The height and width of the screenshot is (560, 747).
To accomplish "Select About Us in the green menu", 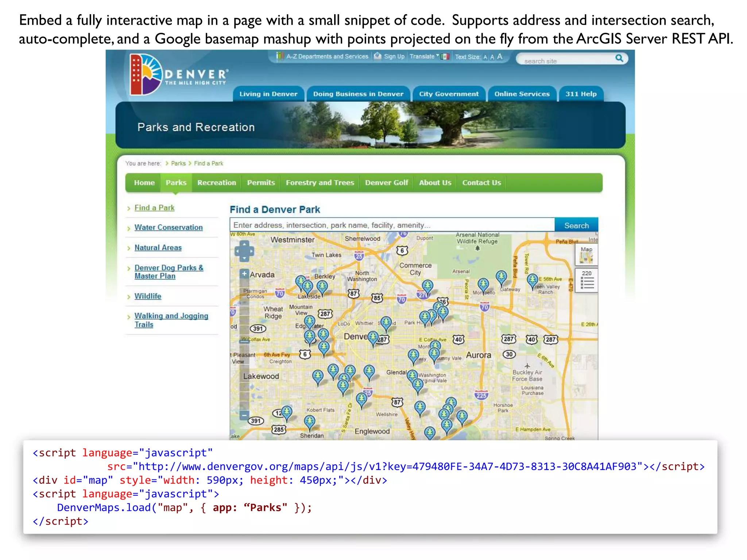I will (435, 183).
